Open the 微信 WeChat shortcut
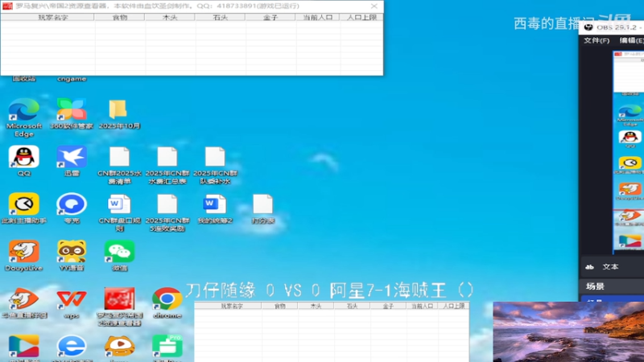The height and width of the screenshot is (362, 644). (119, 255)
